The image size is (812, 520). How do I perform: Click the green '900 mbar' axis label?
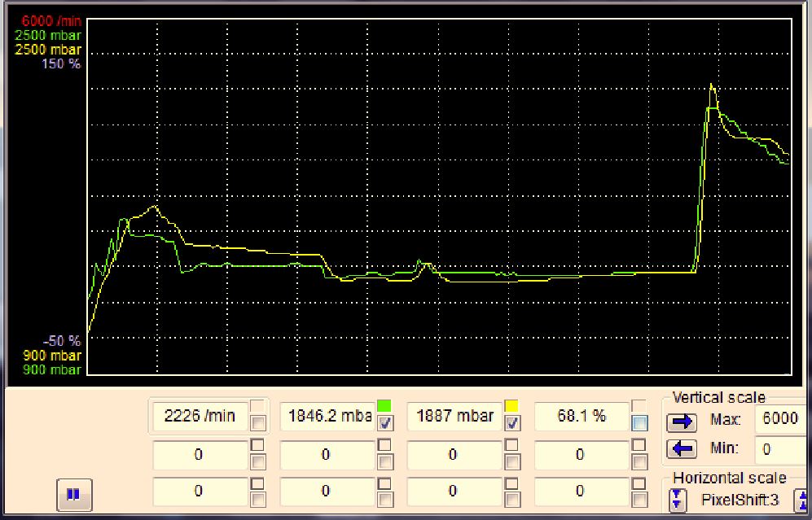(x=52, y=369)
